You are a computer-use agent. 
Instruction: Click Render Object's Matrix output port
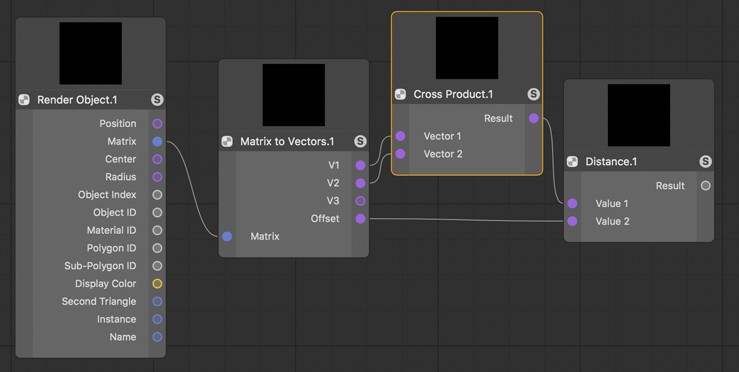coord(157,141)
